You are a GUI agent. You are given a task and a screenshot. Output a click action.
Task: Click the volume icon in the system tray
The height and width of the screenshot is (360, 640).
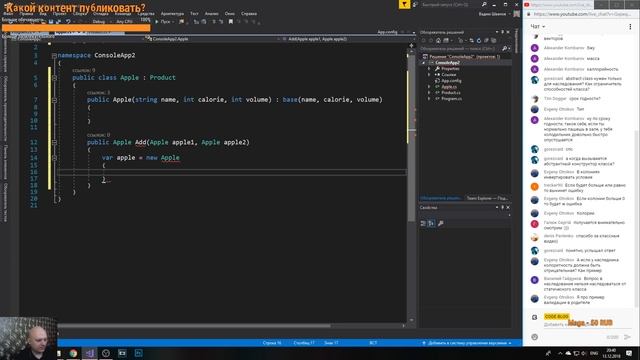coord(584,353)
